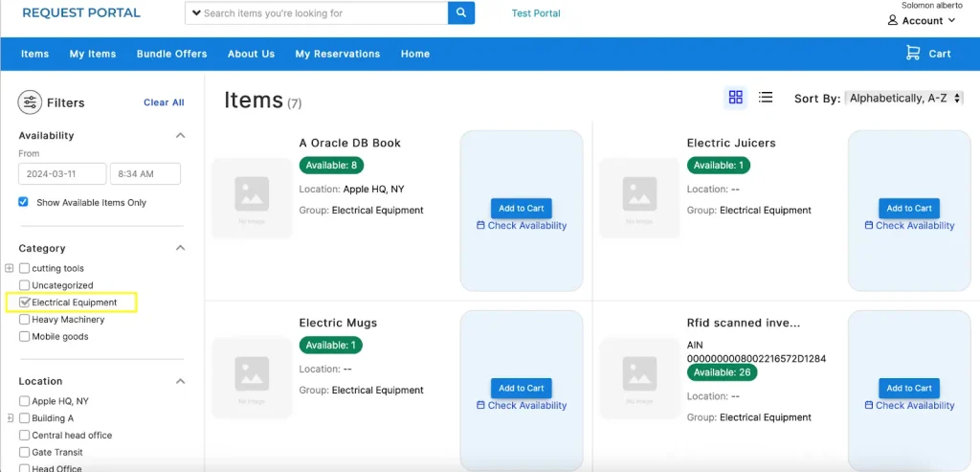Click Electric Mugs image placeholder
980x472 pixels.
[252, 377]
